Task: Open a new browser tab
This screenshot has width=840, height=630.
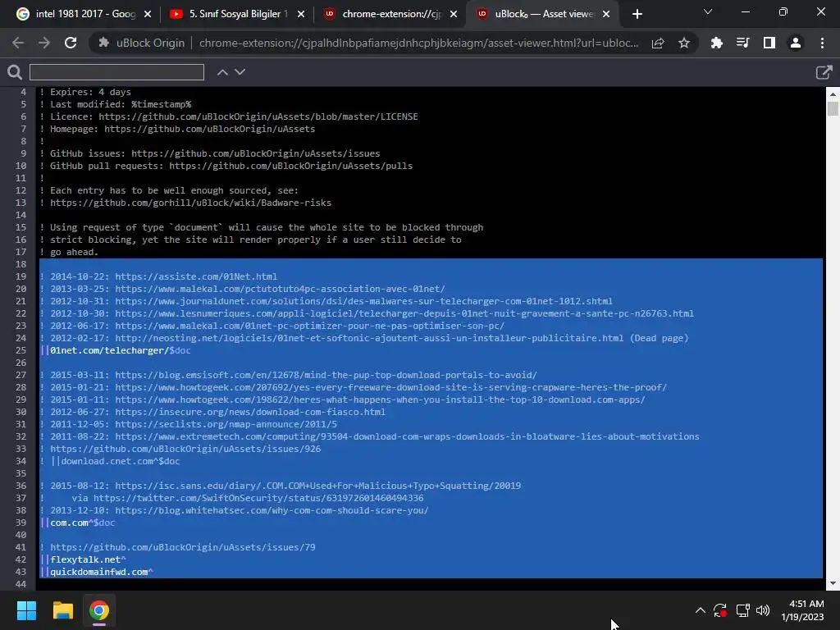Action: [637, 14]
